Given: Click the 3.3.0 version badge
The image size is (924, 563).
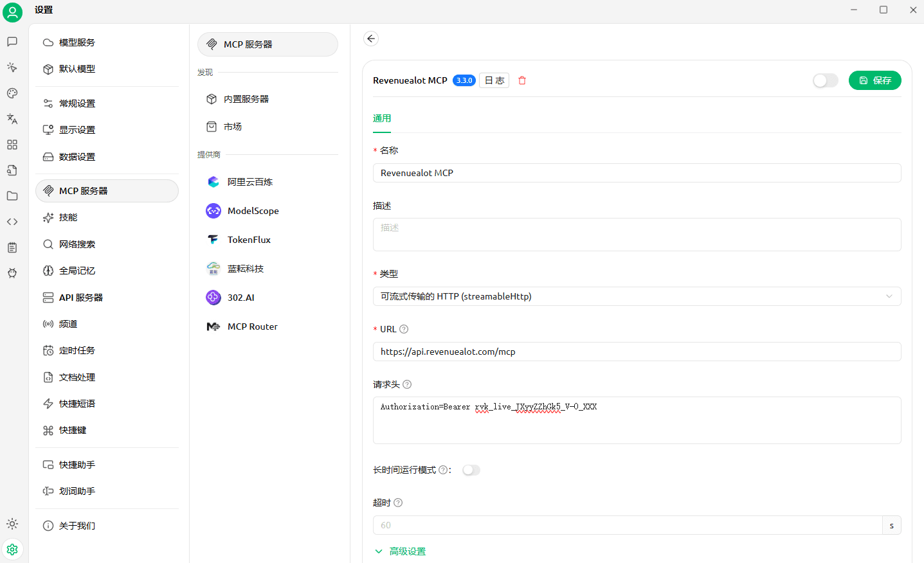Looking at the screenshot, I should pyautogui.click(x=464, y=80).
